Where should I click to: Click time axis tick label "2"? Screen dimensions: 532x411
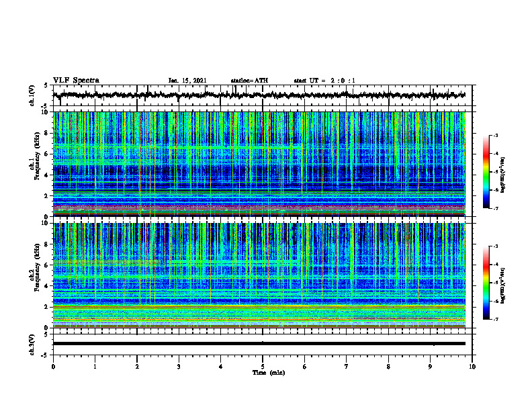pos(137,367)
